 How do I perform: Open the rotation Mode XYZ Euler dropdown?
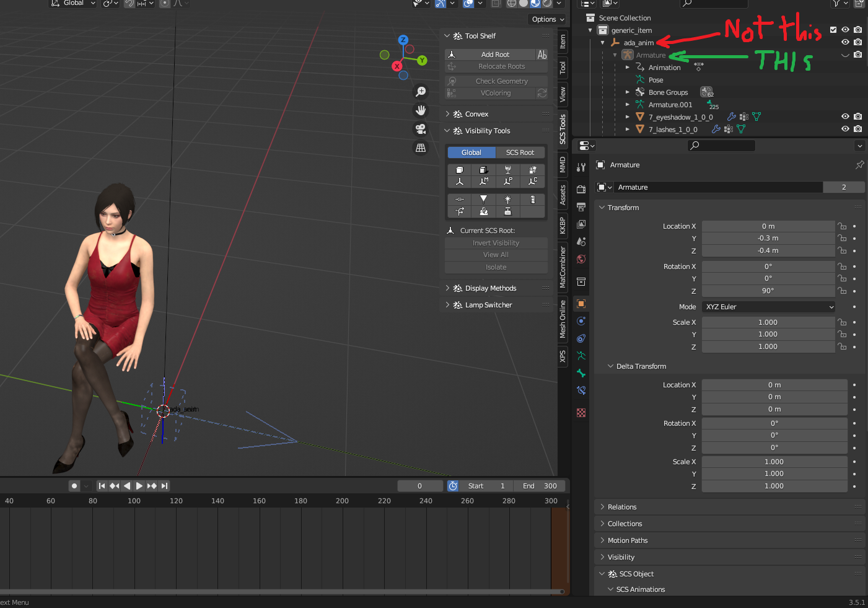coord(769,307)
